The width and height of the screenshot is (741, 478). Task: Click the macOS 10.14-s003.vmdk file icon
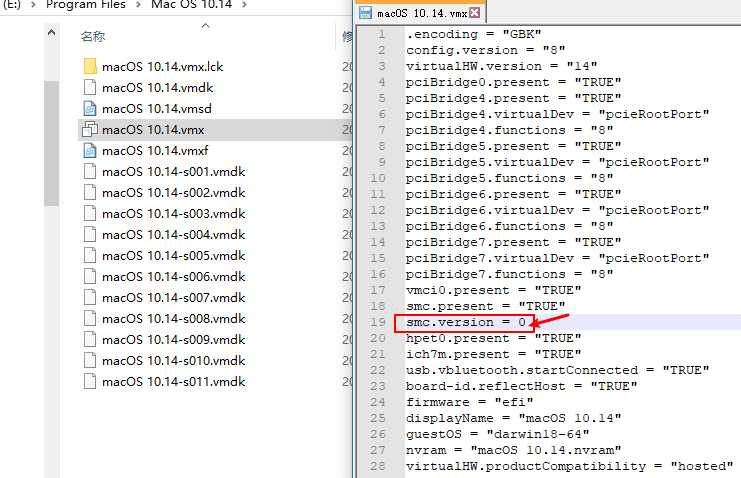click(x=90, y=213)
